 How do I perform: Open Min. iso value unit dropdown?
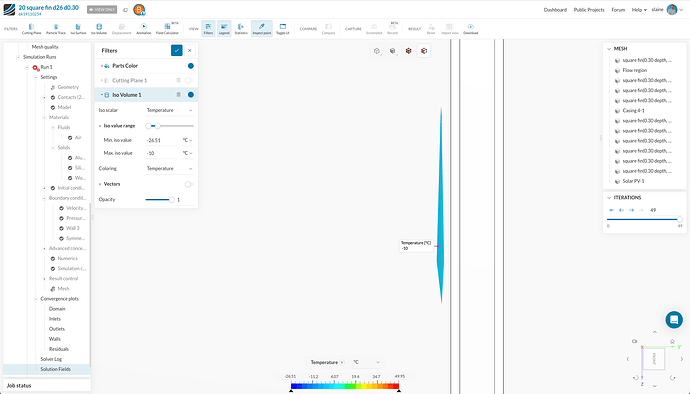coord(187,140)
